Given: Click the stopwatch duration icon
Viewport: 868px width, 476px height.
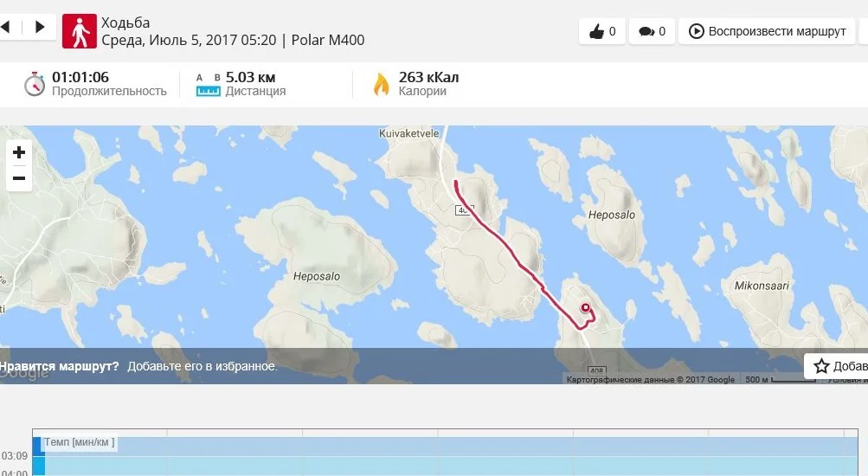Looking at the screenshot, I should tap(35, 84).
